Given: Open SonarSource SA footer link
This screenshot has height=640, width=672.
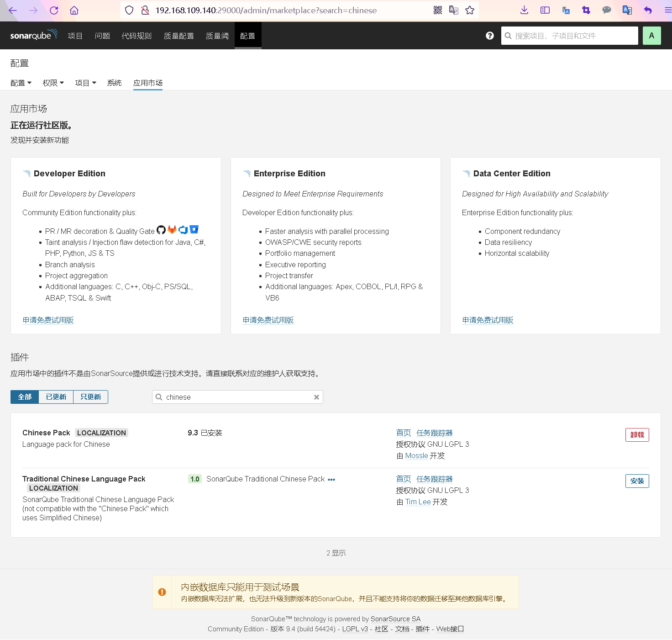Looking at the screenshot, I should [396, 619].
